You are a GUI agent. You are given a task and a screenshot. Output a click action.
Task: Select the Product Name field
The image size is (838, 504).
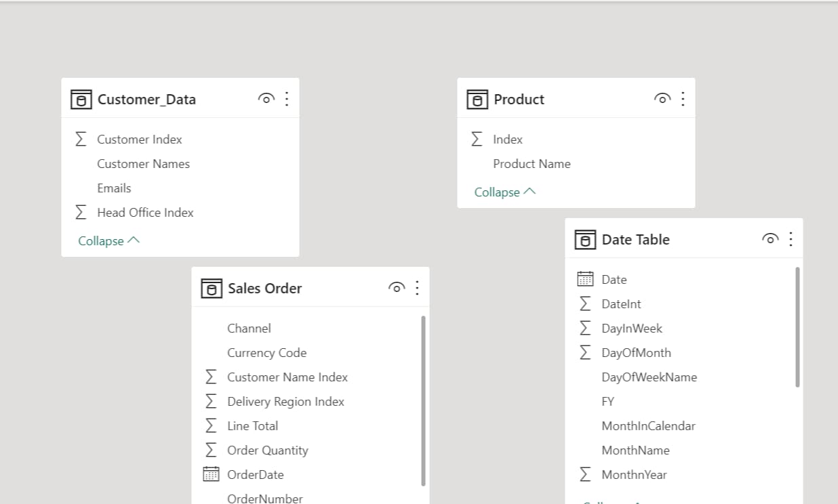[532, 163]
